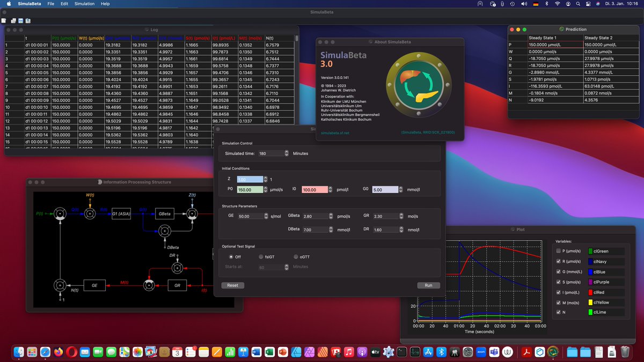Click the Simulated time stepper arrows
Viewport: 644px width, 362px height.
(287, 153)
